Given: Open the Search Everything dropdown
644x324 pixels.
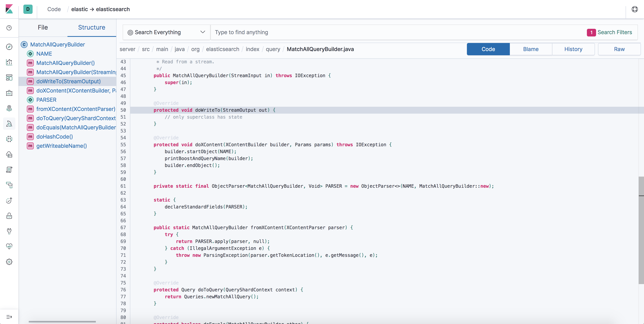Looking at the screenshot, I should [167, 32].
